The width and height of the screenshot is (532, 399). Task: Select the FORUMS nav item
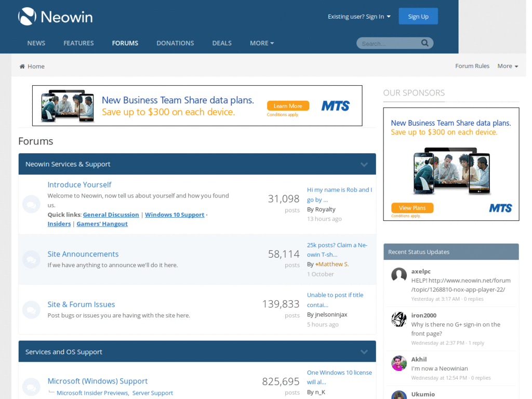click(x=125, y=43)
